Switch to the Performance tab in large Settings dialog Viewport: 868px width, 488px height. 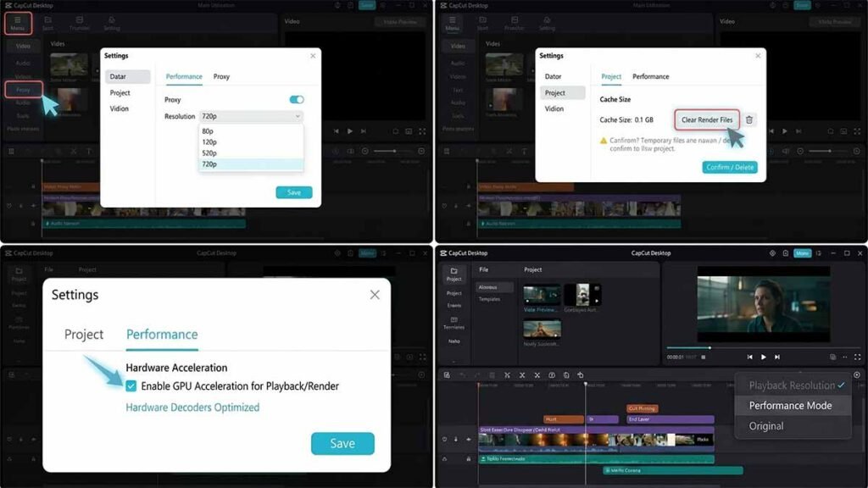click(x=162, y=334)
